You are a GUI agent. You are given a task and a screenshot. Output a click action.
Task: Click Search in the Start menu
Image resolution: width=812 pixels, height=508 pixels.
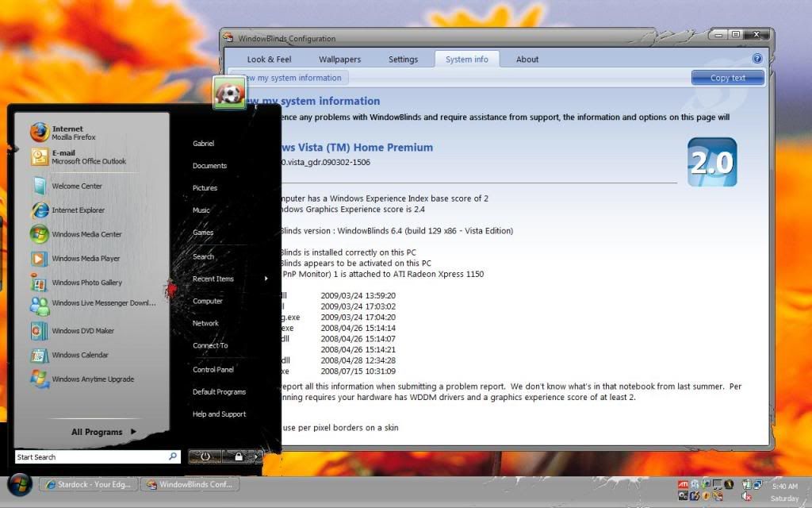[x=204, y=256]
